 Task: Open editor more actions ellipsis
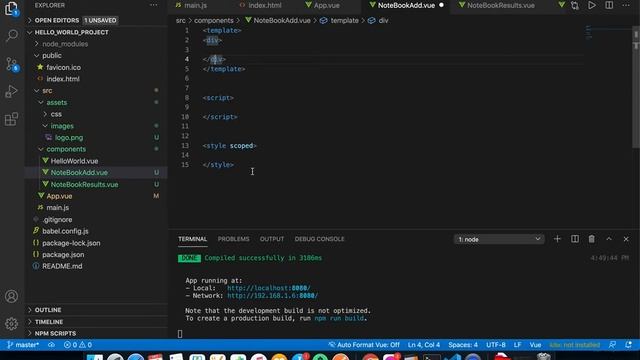(x=626, y=6)
